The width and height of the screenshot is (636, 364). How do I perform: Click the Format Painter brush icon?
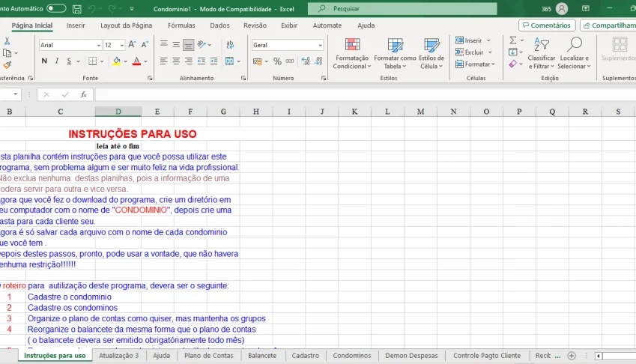(x=7, y=65)
